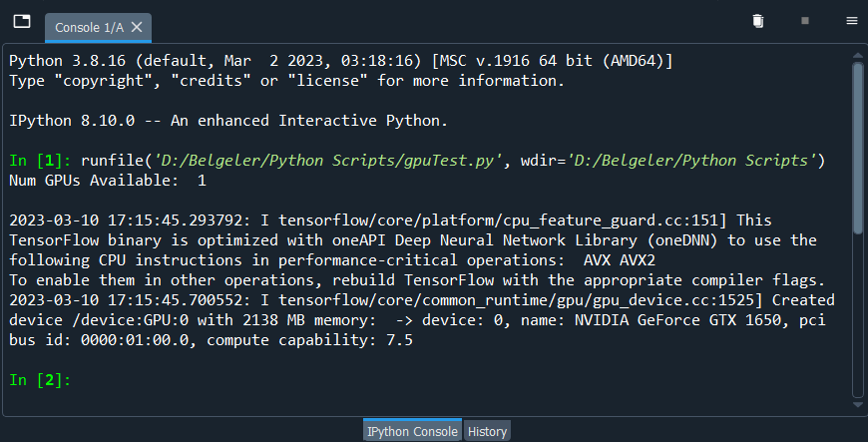
Task: Click the gpuTest.py file path string
Action: 313,161
